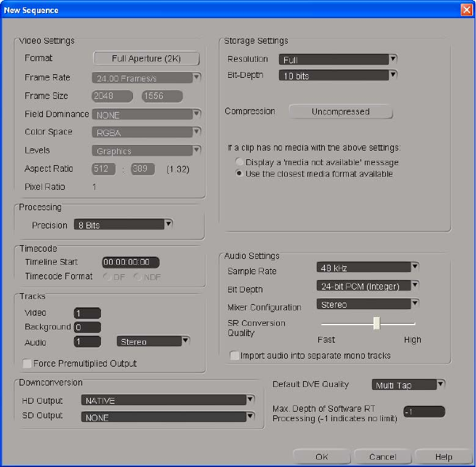Open the SD Output dropdown showing NONE

(x=168, y=417)
